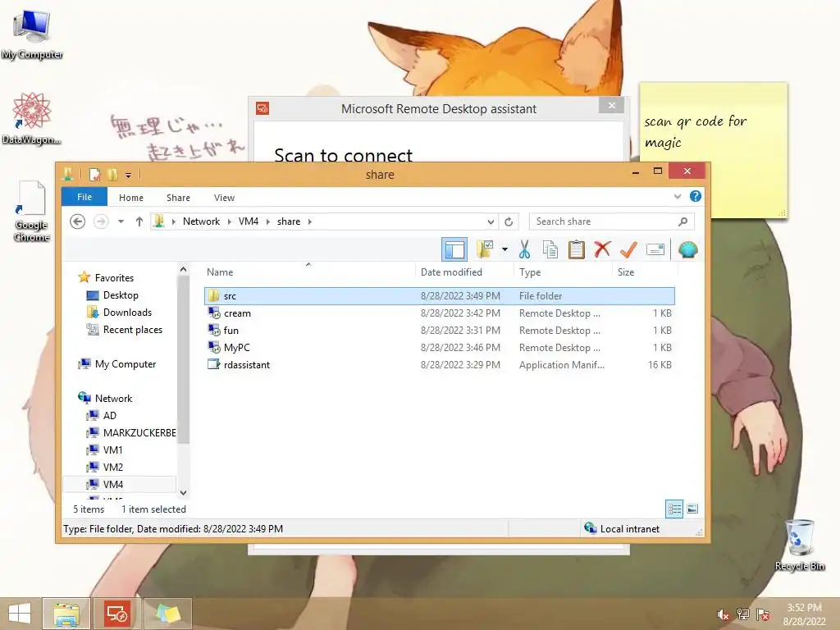Click the rename card icon in toolbar

tap(655, 249)
